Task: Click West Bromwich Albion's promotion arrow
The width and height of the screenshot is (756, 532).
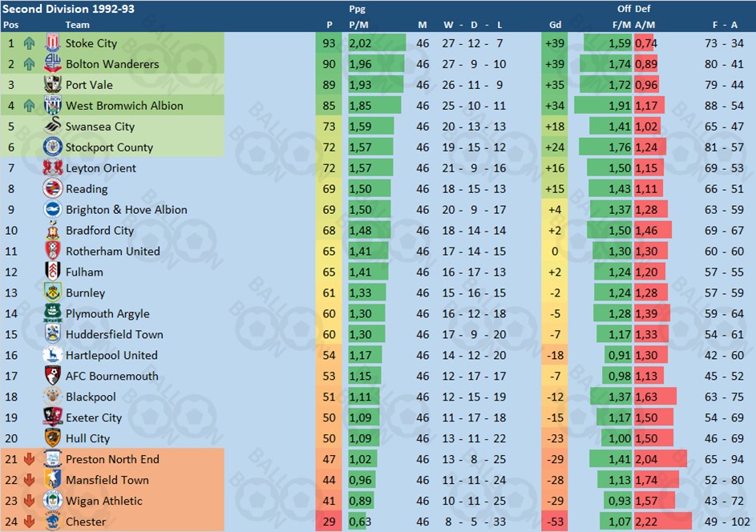Action: click(x=30, y=106)
